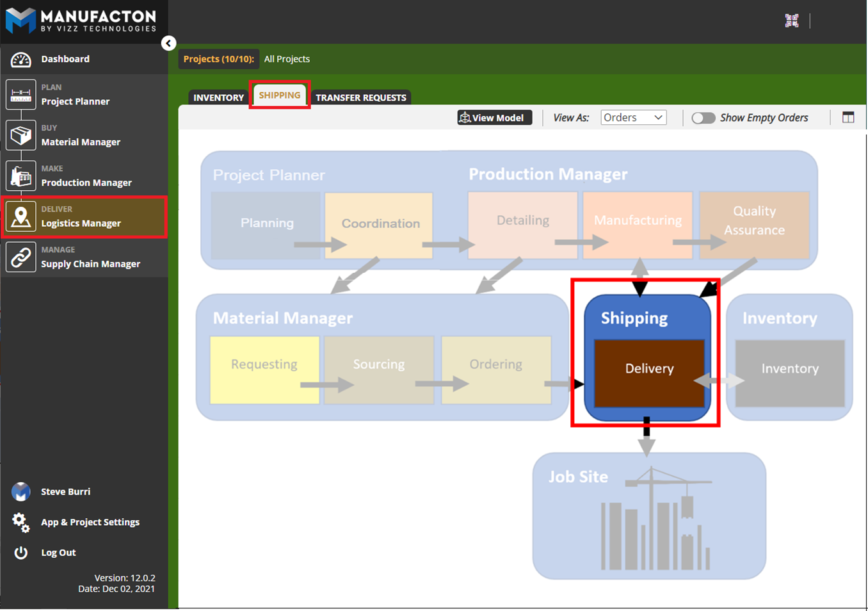Open the View As Orders dropdown
Screen dimensions: 868x611
click(633, 118)
